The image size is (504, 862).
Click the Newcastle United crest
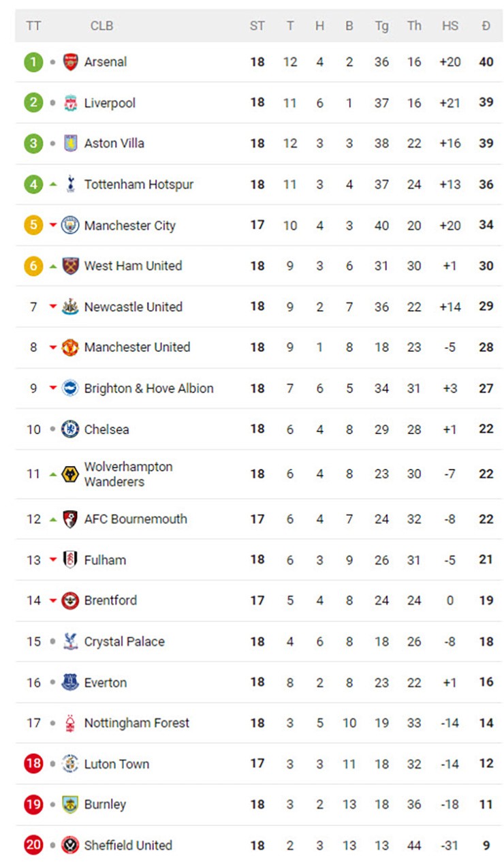(70, 307)
